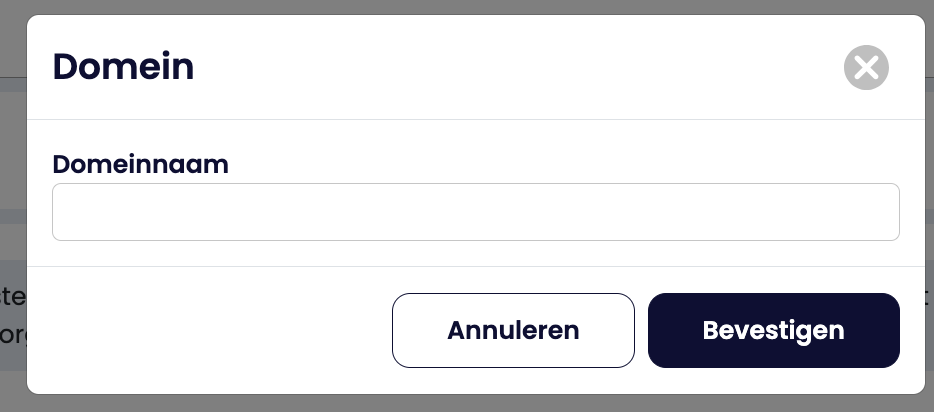Submit the form using Bevestigen
This screenshot has width=934, height=412.
773,330
